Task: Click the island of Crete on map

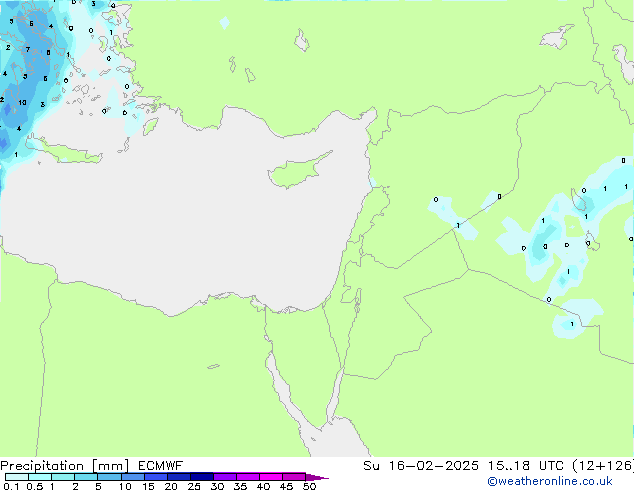Action: tap(65, 150)
